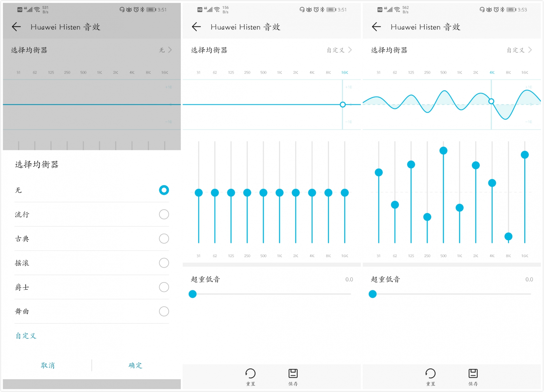Click back arrow in right Histen screen

pyautogui.click(x=376, y=27)
